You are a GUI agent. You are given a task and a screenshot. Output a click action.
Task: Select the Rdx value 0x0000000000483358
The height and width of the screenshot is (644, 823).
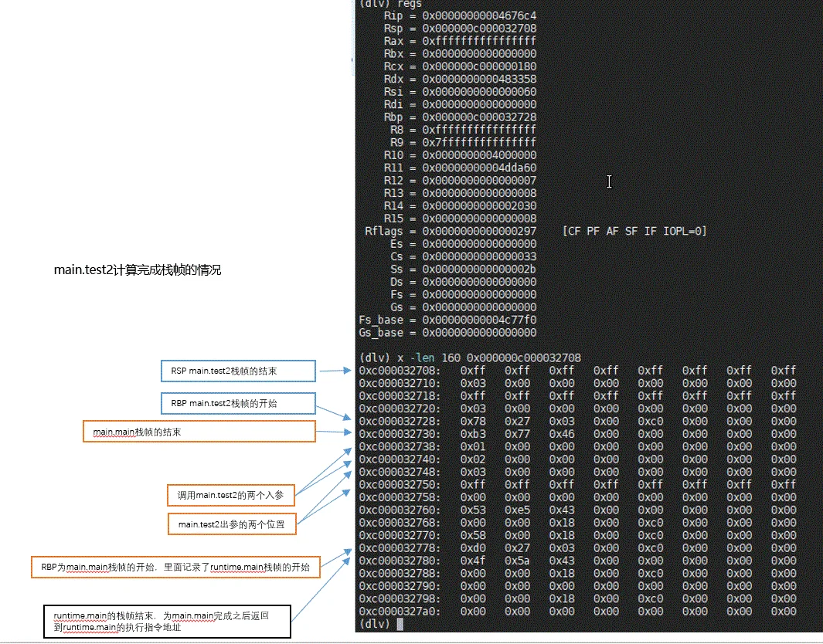coord(479,80)
